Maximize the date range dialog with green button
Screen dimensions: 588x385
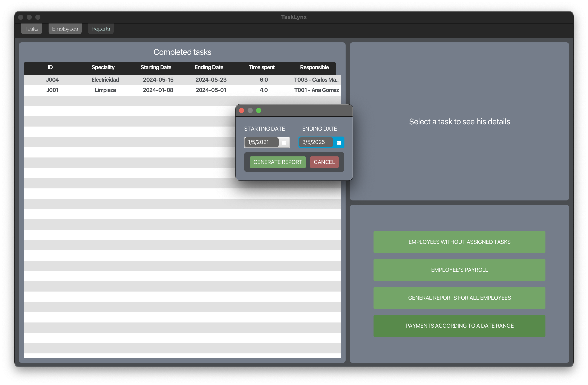[259, 110]
